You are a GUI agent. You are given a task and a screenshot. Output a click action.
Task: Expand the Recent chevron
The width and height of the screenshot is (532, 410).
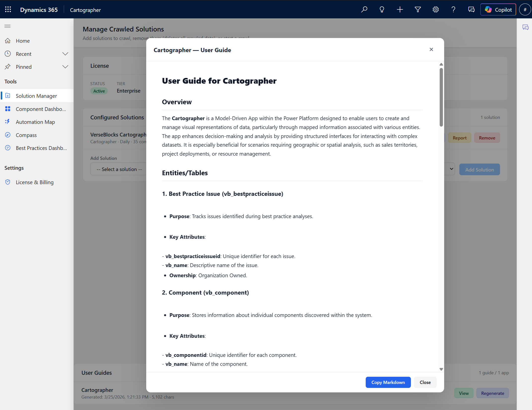coord(65,54)
